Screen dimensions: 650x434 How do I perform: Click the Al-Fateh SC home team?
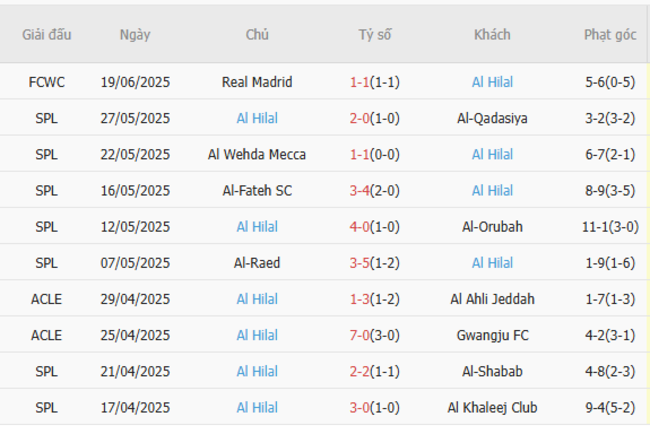(x=257, y=190)
